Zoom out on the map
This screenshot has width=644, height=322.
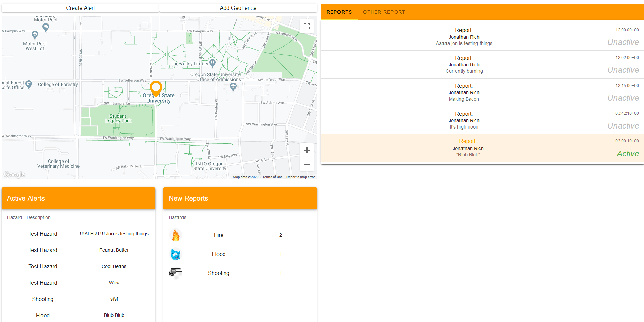307,164
